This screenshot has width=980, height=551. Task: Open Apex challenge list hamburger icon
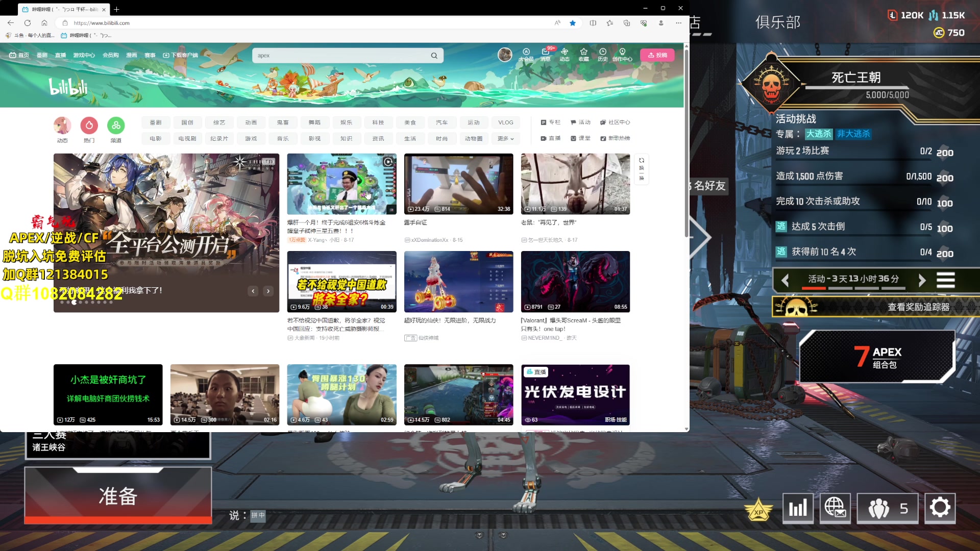click(x=945, y=280)
